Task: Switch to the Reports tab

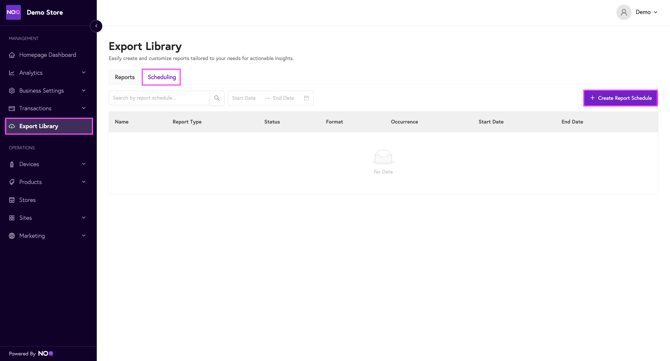Action: pos(125,77)
